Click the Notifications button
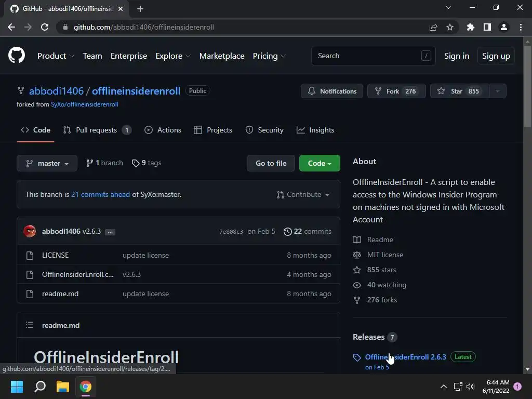 point(332,91)
